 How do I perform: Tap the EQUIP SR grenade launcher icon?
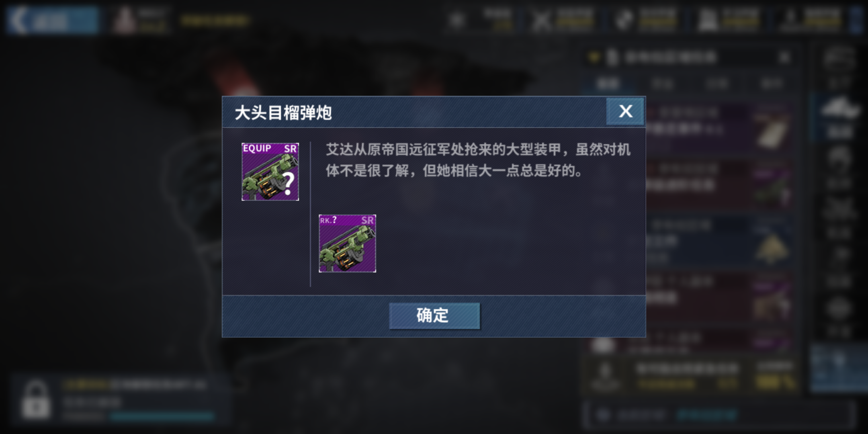pyautogui.click(x=270, y=172)
